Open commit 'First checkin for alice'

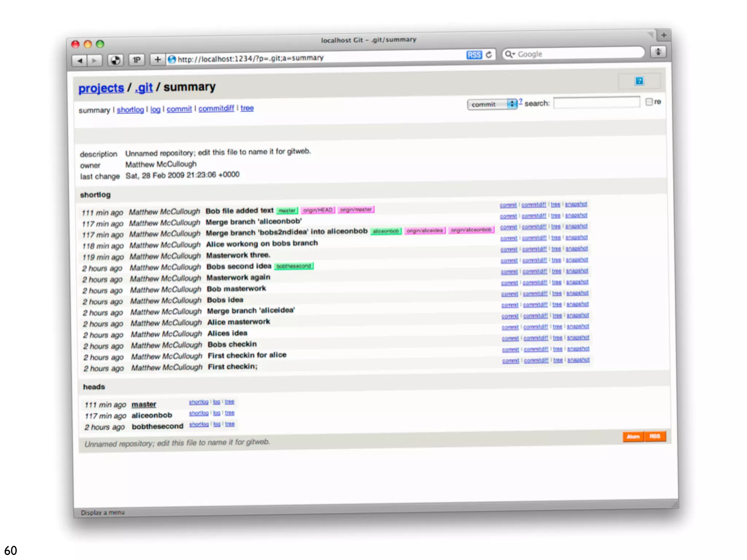pos(247,355)
